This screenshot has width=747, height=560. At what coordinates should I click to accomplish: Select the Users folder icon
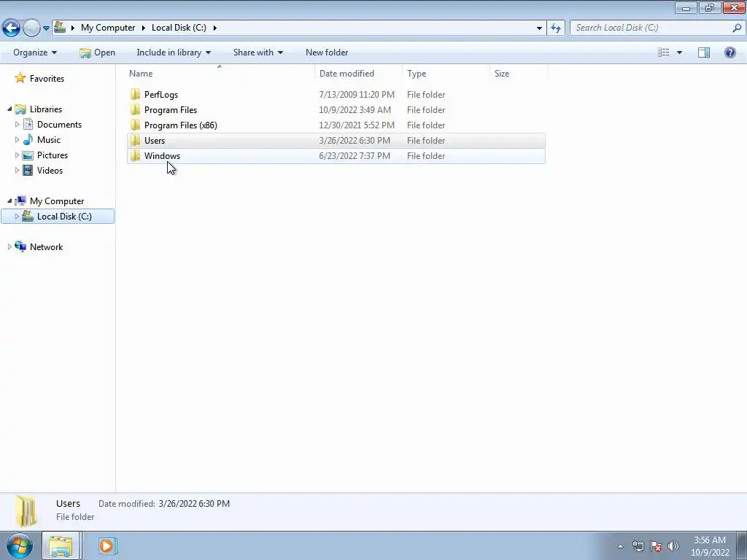pyautogui.click(x=135, y=140)
